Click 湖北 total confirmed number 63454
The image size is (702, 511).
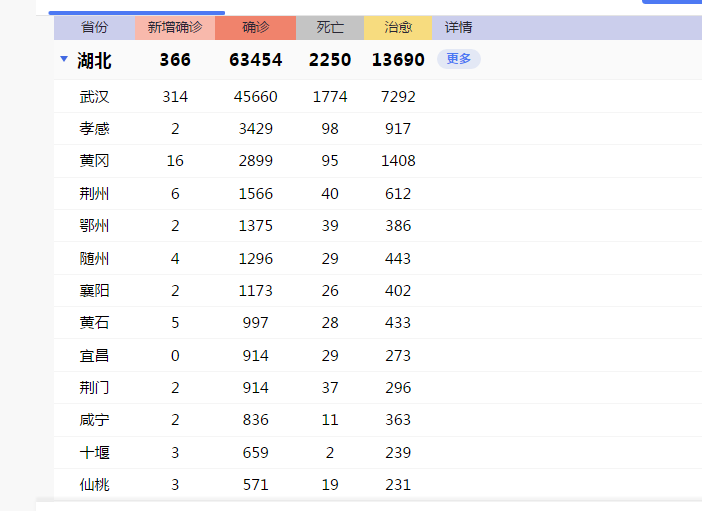[255, 60]
